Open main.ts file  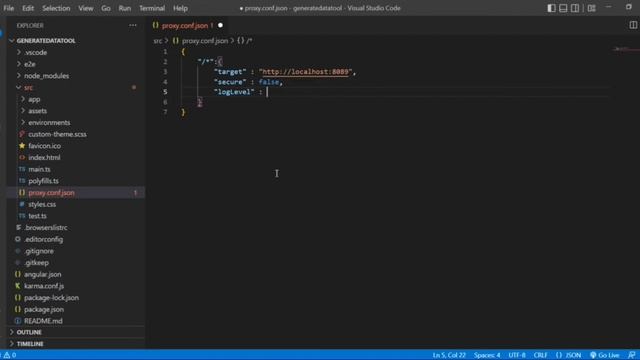point(39,169)
